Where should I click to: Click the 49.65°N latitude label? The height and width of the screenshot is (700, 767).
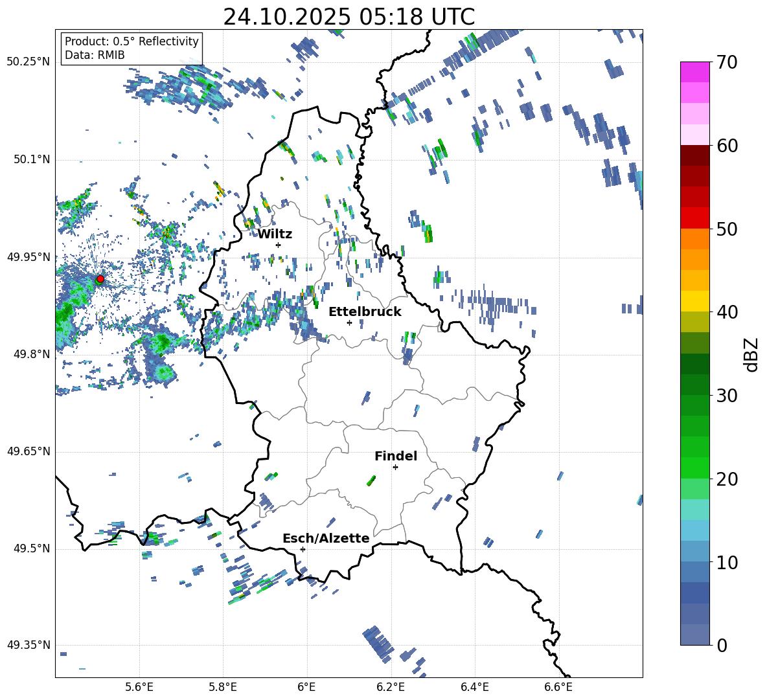click(x=29, y=451)
